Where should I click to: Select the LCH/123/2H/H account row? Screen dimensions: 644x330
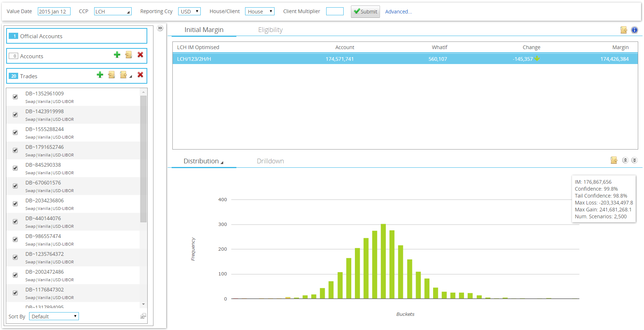point(405,59)
